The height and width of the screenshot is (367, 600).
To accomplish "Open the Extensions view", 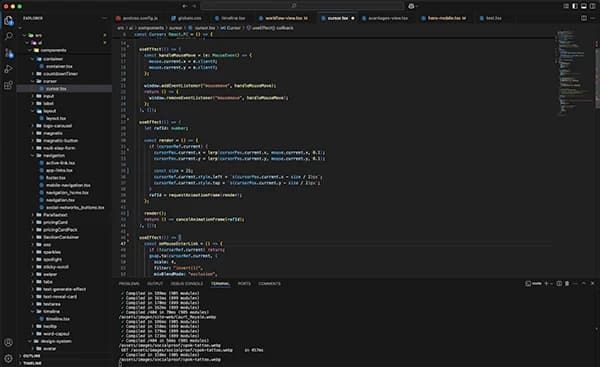I will pyautogui.click(x=8, y=85).
